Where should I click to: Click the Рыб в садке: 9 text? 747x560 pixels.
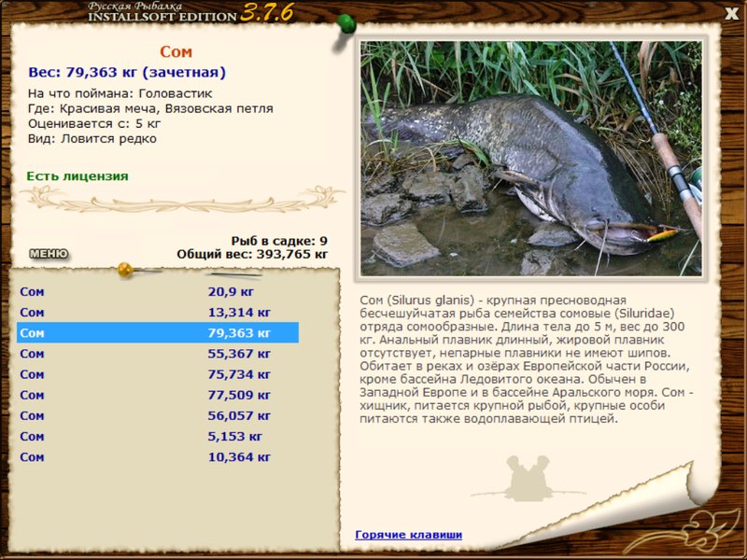(x=279, y=241)
